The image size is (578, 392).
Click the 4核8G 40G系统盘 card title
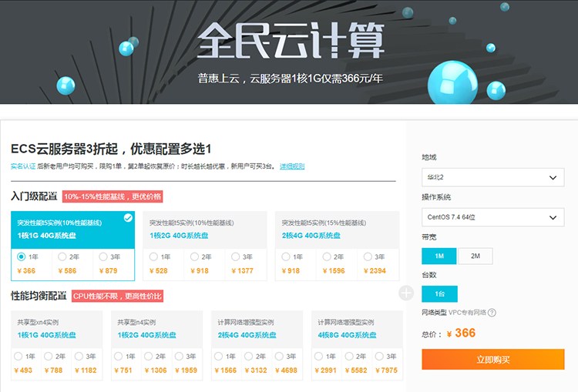click(347, 335)
